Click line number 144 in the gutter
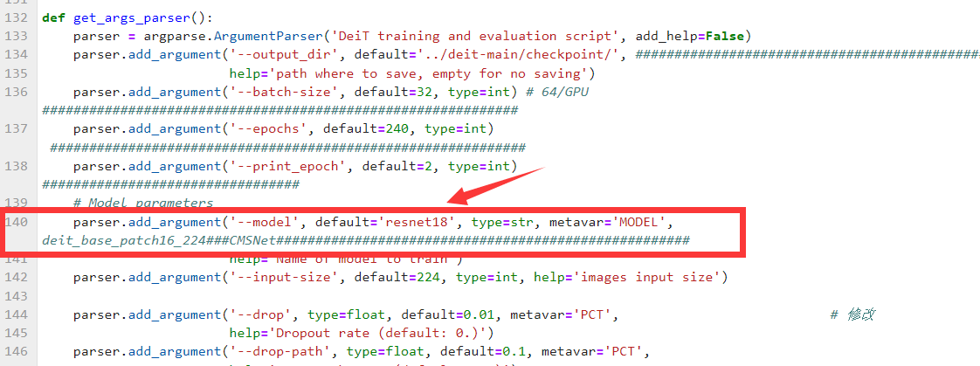 17,314
